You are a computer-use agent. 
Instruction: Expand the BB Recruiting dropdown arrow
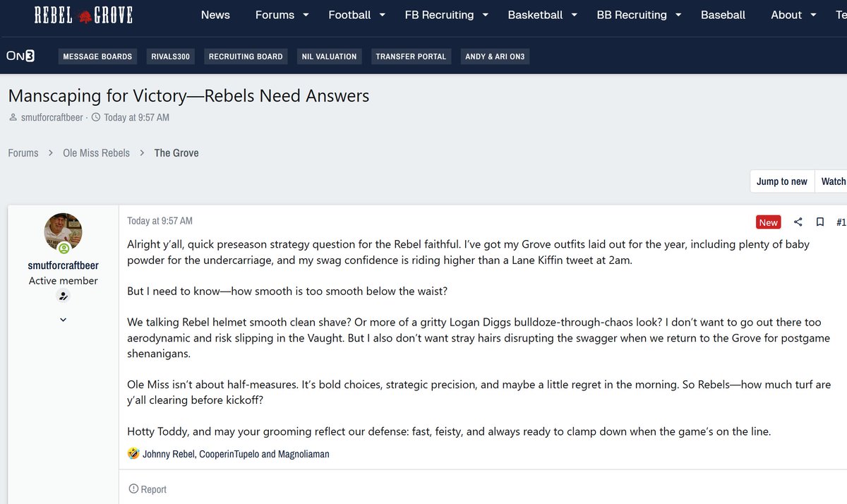click(678, 15)
